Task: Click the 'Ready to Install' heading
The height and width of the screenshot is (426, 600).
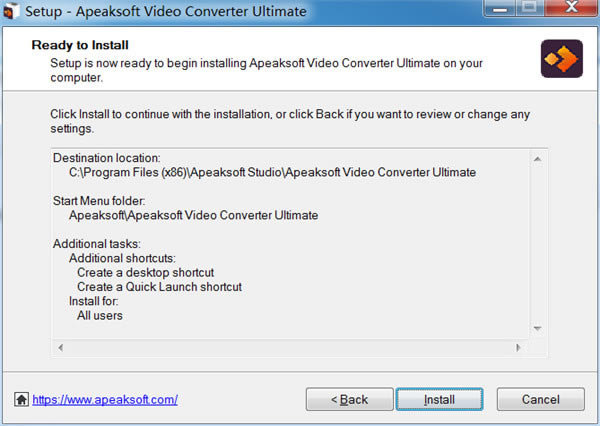Action: click(x=80, y=45)
